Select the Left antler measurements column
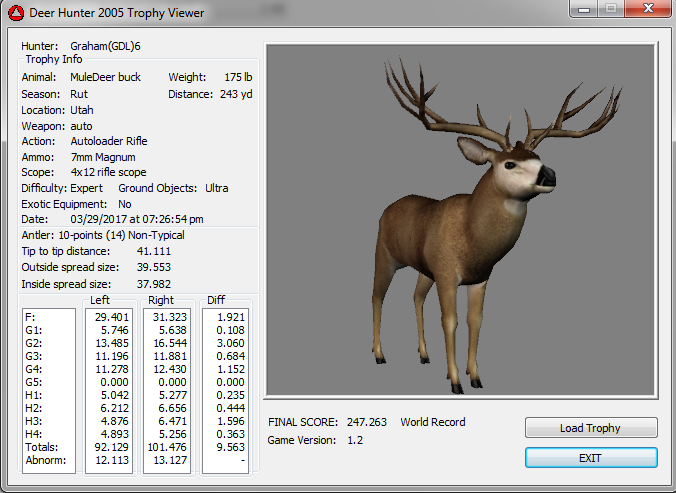Screen dimensions: 676x493 click(x=108, y=390)
